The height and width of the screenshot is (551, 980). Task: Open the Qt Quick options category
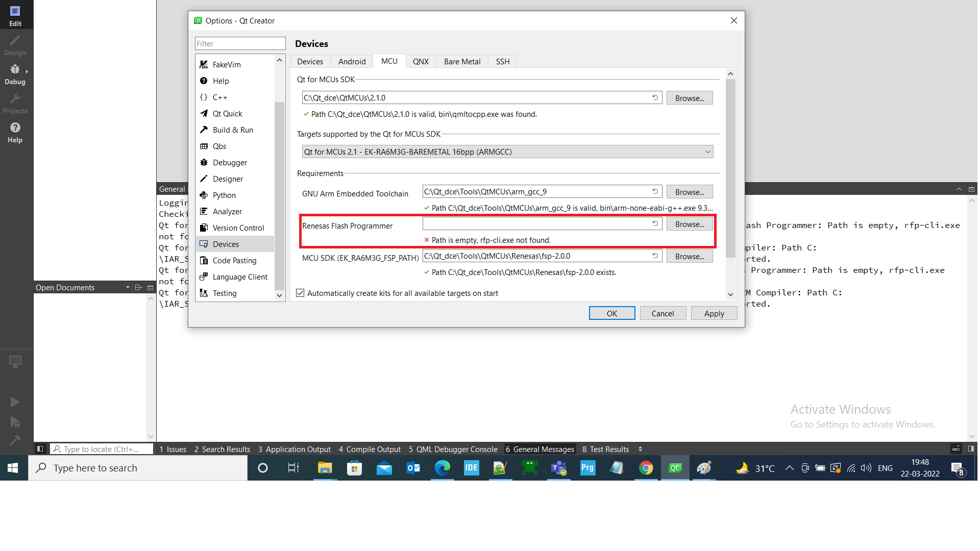(227, 113)
